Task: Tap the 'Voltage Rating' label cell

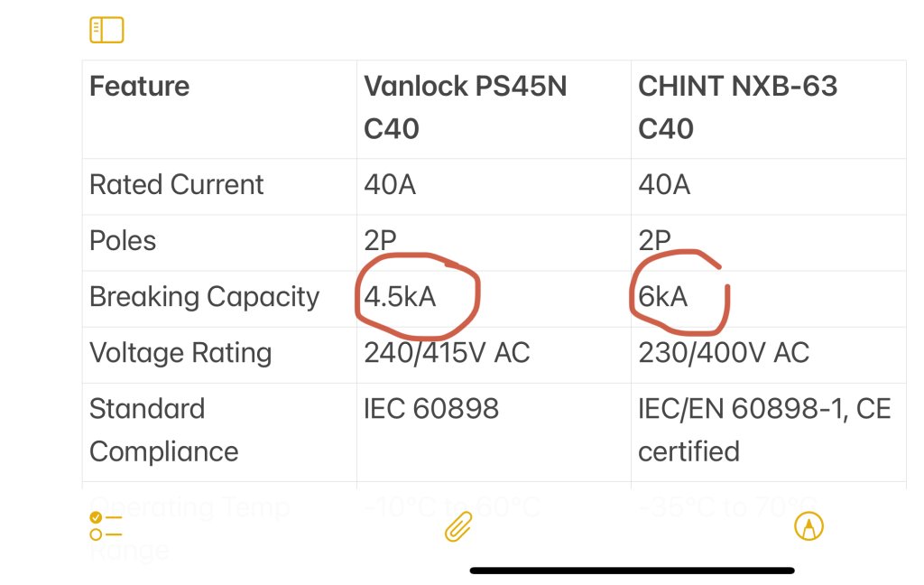Action: click(x=219, y=355)
